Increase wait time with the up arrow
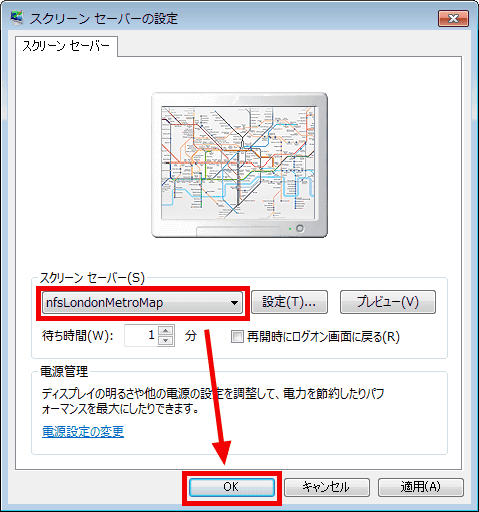This screenshot has height=512, width=479. [166, 330]
